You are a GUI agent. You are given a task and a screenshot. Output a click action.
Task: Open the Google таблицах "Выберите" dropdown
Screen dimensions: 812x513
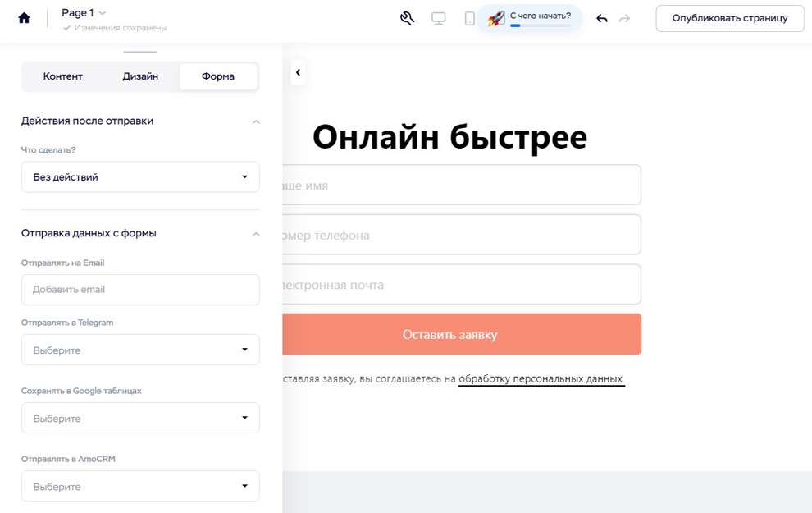tap(140, 418)
